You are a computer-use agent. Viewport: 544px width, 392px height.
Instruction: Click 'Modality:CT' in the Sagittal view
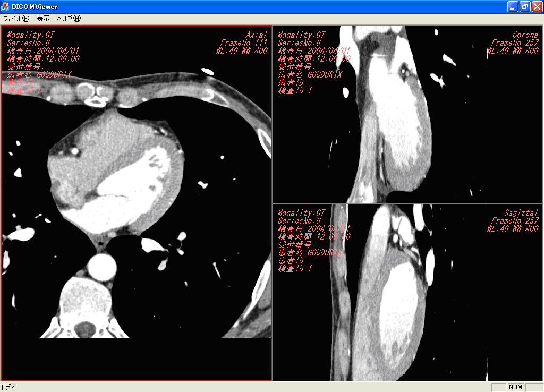tap(302, 213)
